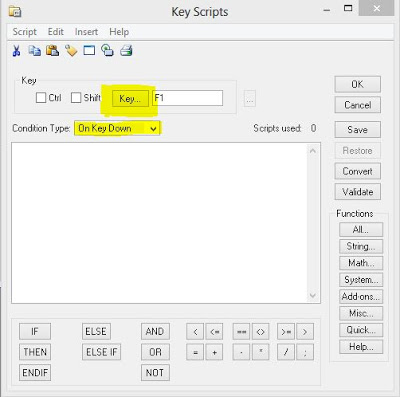
Task: Open the Misc... functions list
Action: (361, 313)
